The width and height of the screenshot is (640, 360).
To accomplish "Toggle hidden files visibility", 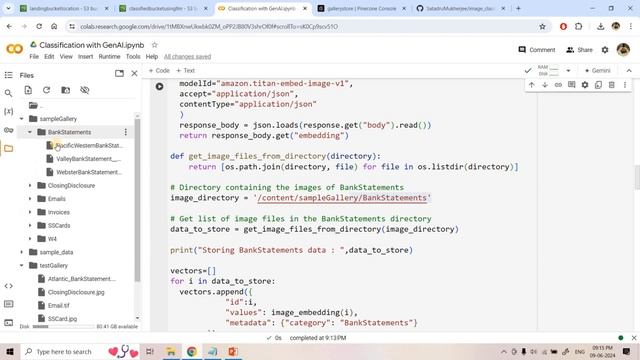I will click(84, 90).
